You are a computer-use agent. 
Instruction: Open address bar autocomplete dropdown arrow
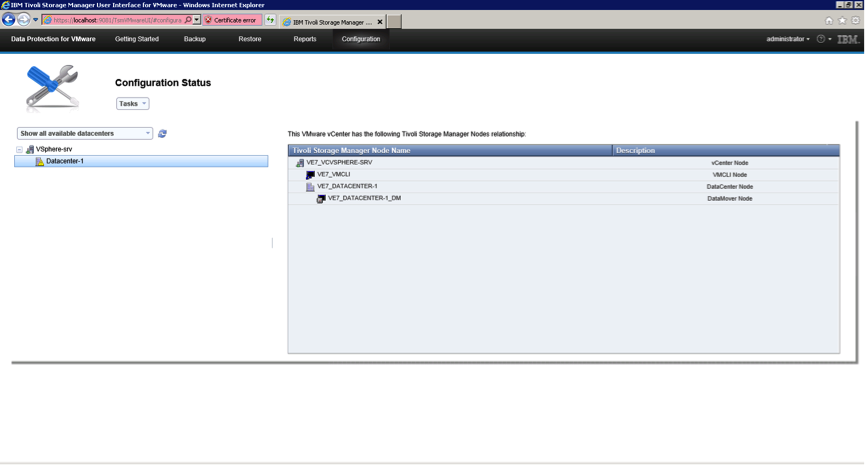pos(196,20)
